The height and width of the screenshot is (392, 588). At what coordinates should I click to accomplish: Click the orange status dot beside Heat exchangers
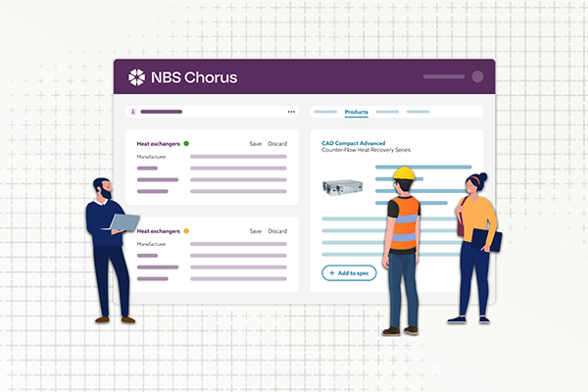pos(186,231)
